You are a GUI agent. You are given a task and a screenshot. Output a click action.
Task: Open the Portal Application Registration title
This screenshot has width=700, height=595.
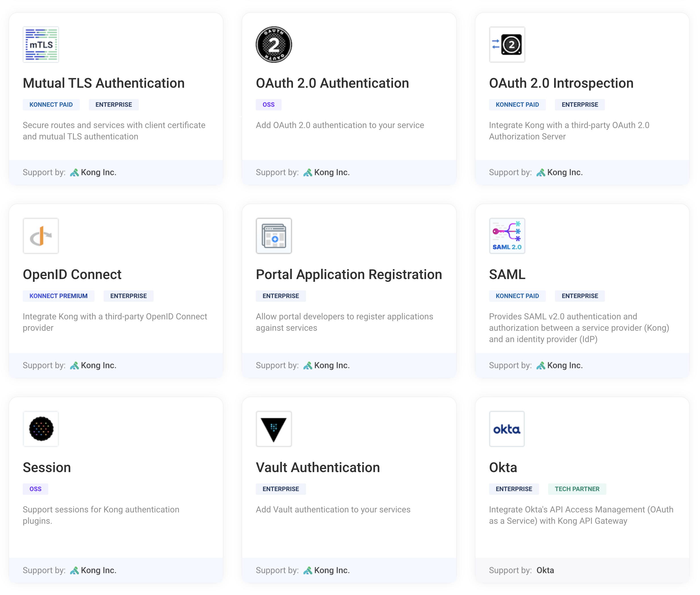click(349, 275)
